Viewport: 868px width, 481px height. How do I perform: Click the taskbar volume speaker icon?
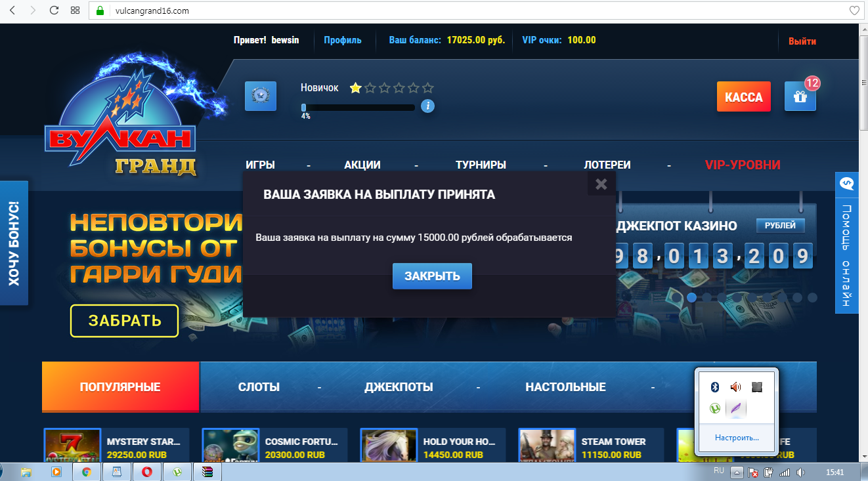(x=800, y=472)
